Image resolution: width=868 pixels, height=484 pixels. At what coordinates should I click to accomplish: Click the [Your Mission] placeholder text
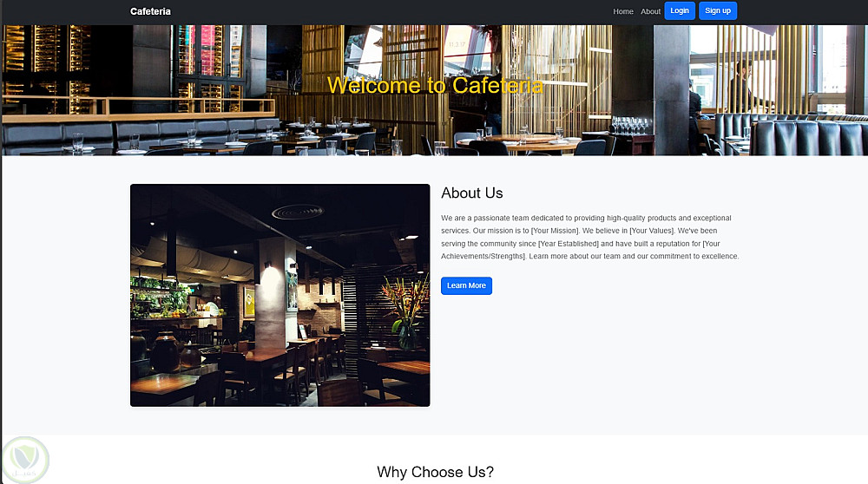pyautogui.click(x=555, y=231)
